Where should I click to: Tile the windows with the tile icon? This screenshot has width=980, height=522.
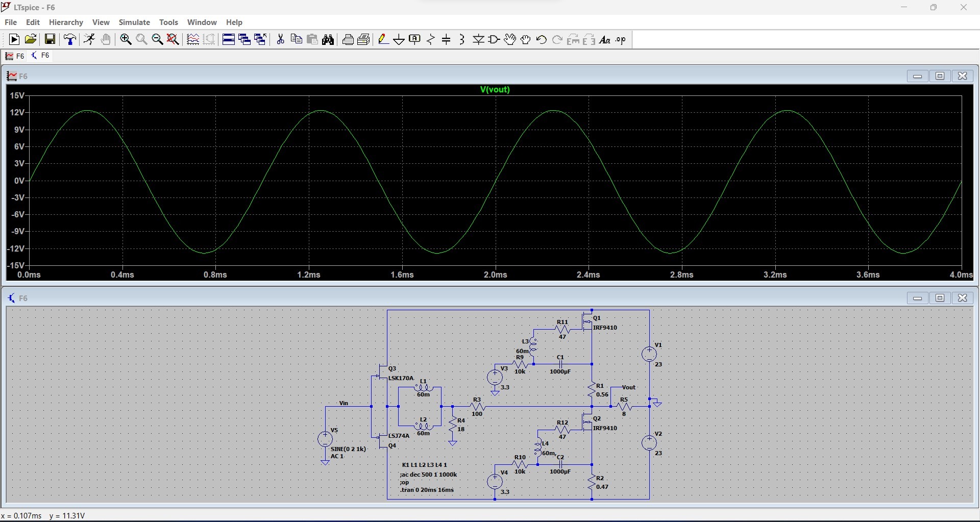click(x=229, y=40)
